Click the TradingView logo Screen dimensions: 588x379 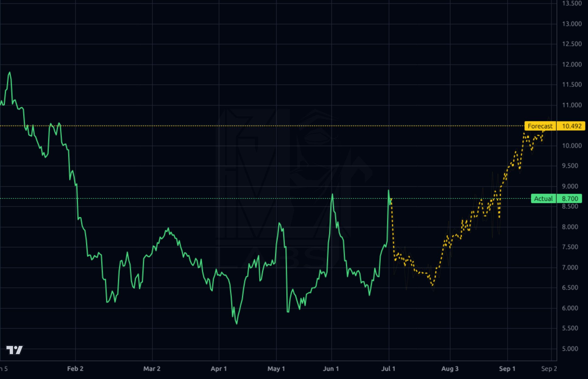(15, 350)
